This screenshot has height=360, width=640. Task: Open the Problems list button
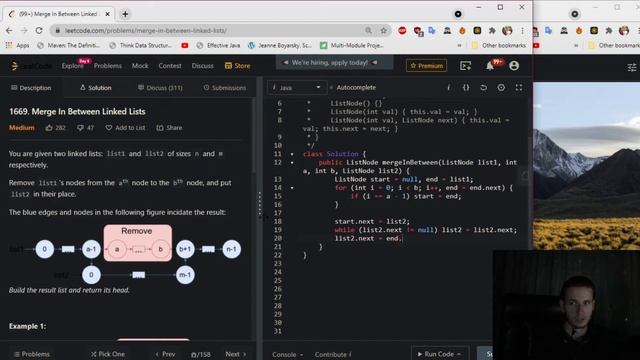(x=32, y=354)
